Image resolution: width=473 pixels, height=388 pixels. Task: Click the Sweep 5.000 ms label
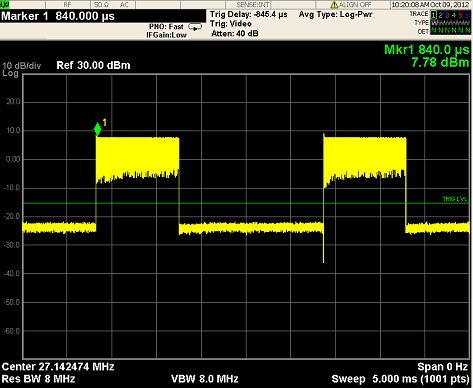(x=400, y=379)
